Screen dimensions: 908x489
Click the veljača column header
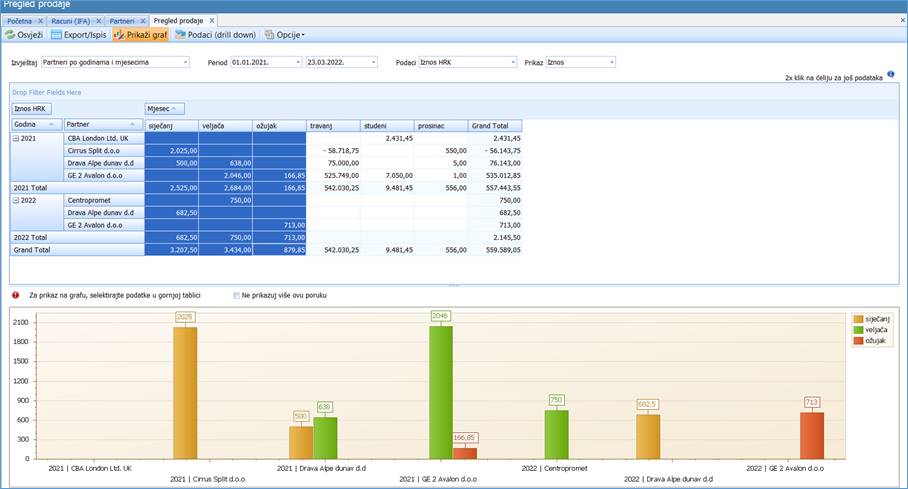click(x=225, y=126)
